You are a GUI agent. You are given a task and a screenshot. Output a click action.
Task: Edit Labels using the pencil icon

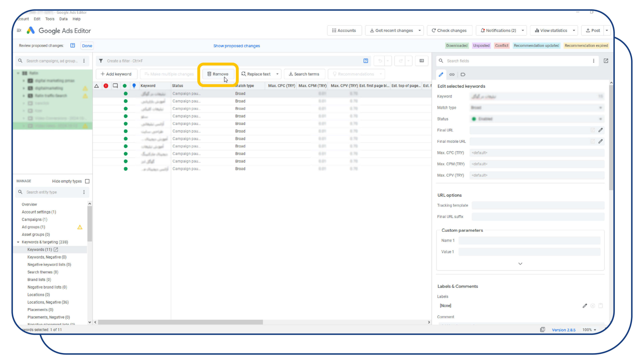(x=585, y=306)
